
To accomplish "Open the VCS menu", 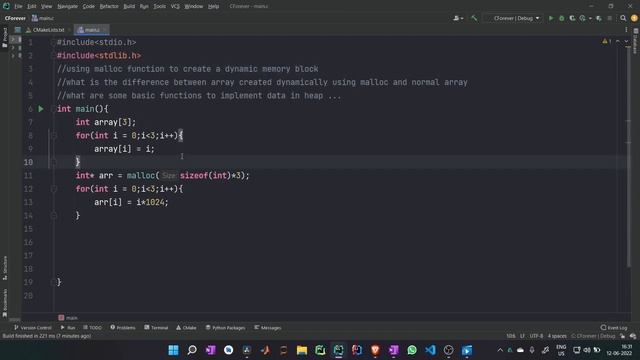I will (175, 6).
